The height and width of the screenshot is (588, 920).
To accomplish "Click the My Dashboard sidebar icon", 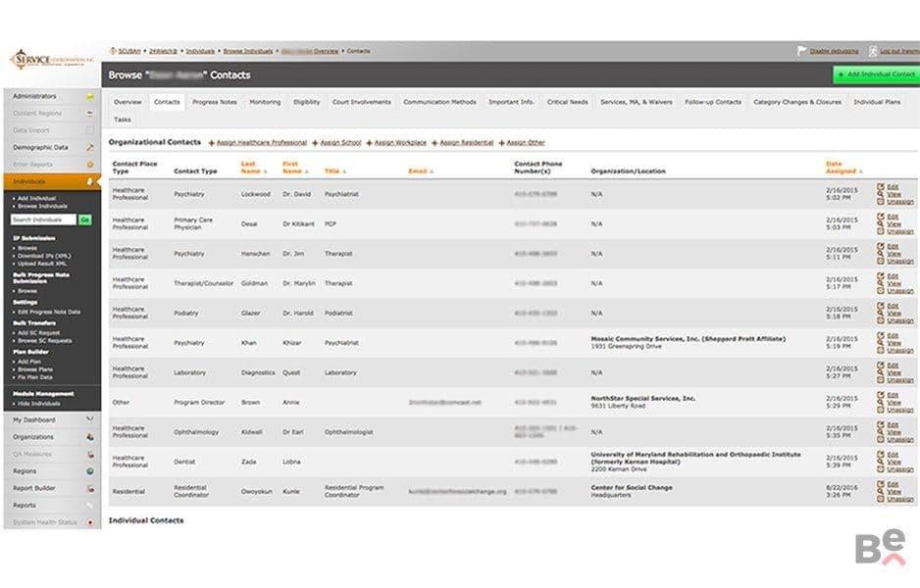I will (90, 420).
